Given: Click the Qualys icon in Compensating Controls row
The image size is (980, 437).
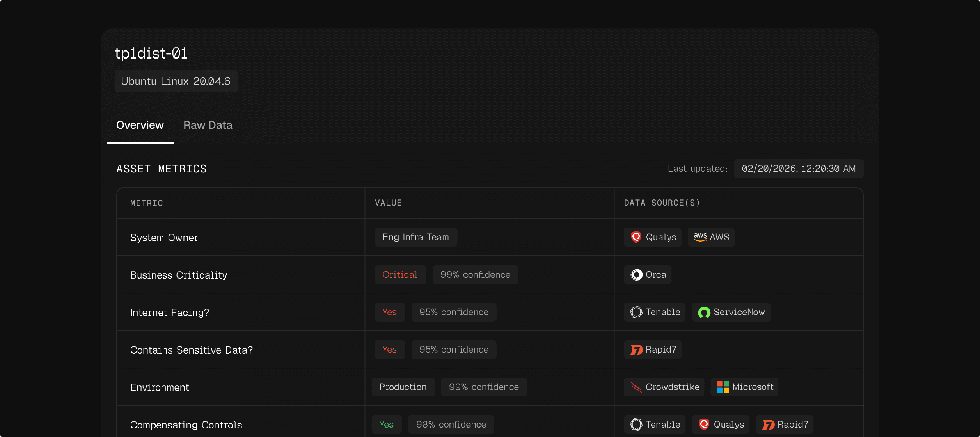Looking at the screenshot, I should click(704, 425).
